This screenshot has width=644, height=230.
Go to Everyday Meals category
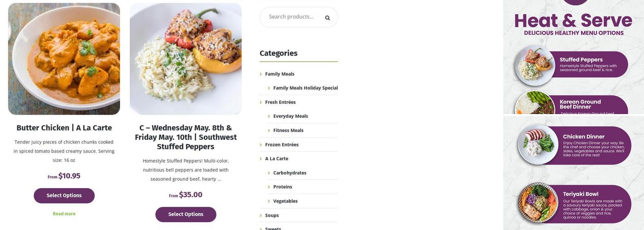291,116
